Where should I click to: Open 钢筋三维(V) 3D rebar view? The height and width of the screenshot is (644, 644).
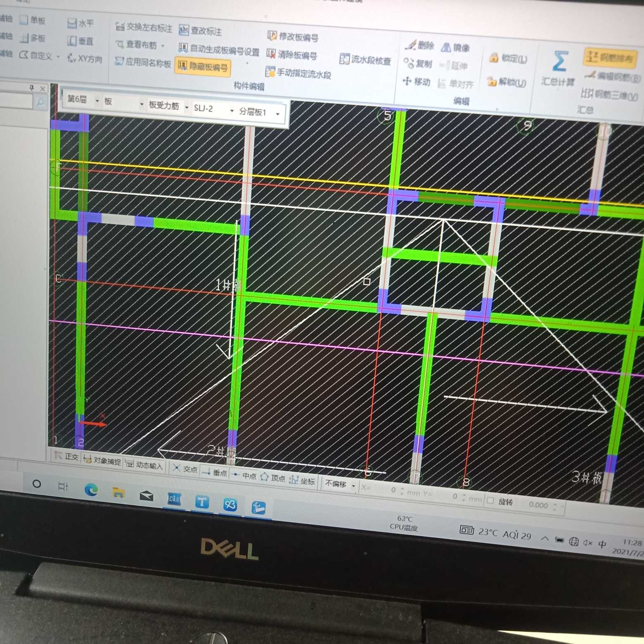pos(609,95)
